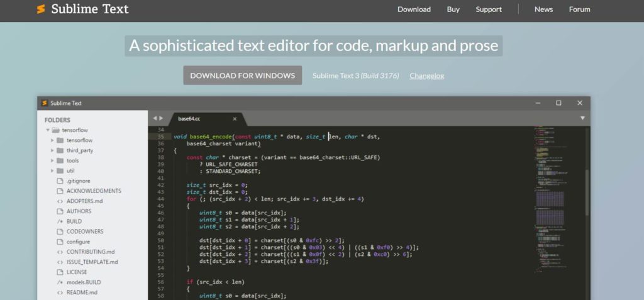
Task: Select CODEOWNERS in folder tree
Action: (85, 232)
